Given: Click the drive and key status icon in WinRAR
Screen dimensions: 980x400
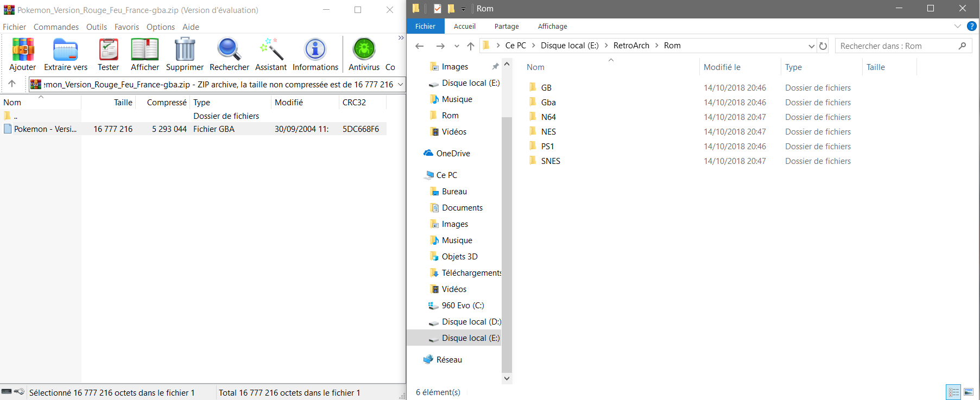Looking at the screenshot, I should tap(13, 392).
